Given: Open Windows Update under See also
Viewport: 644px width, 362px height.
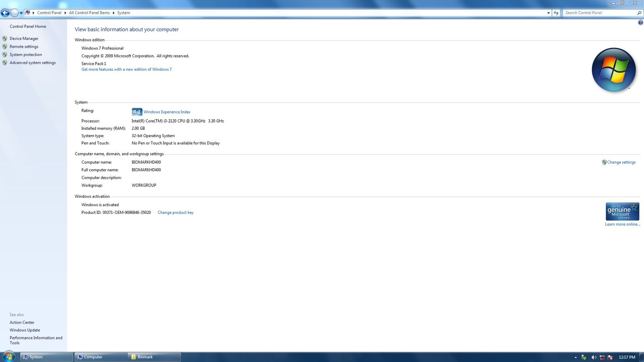Looking at the screenshot, I should pyautogui.click(x=25, y=330).
